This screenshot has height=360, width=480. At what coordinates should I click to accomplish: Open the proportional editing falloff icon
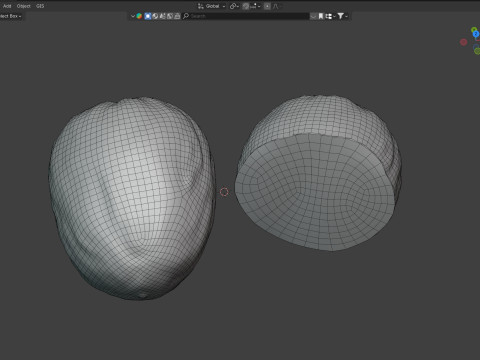(276, 6)
